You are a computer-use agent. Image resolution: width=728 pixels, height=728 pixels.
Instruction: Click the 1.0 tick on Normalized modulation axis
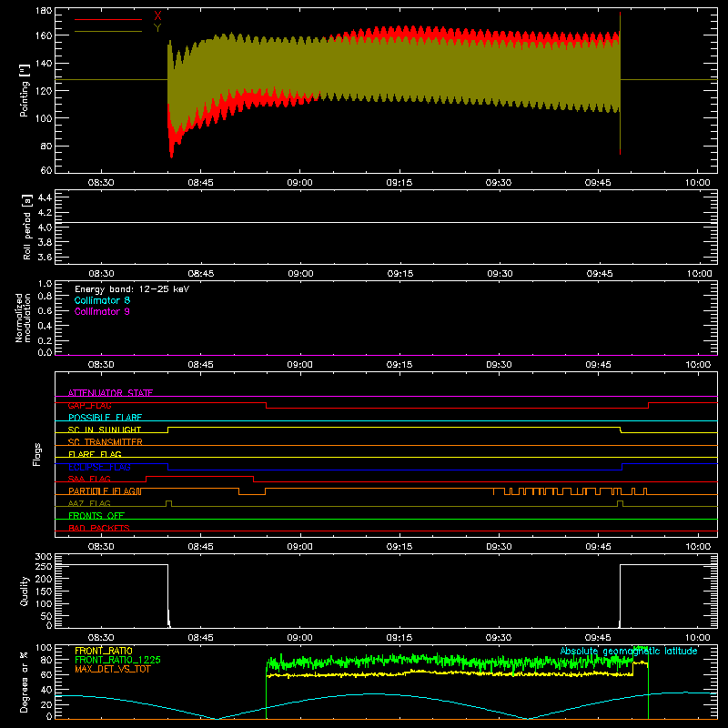[x=45, y=284]
